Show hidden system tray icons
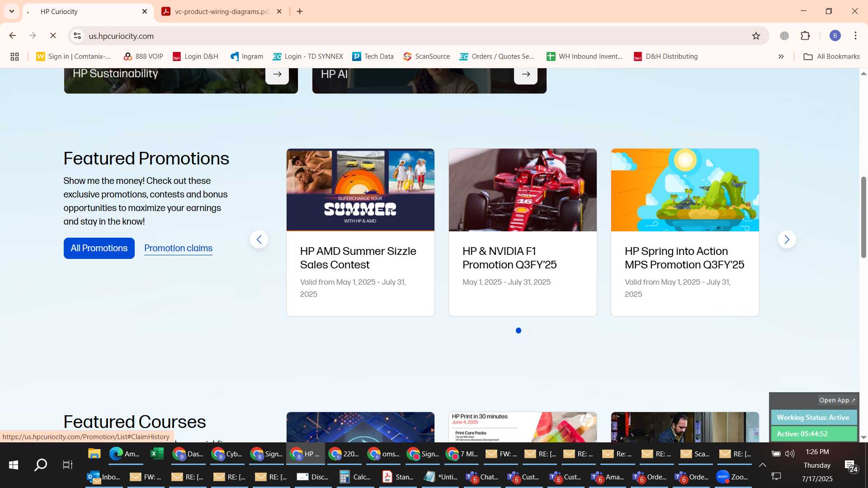The height and width of the screenshot is (488, 868). (x=762, y=465)
